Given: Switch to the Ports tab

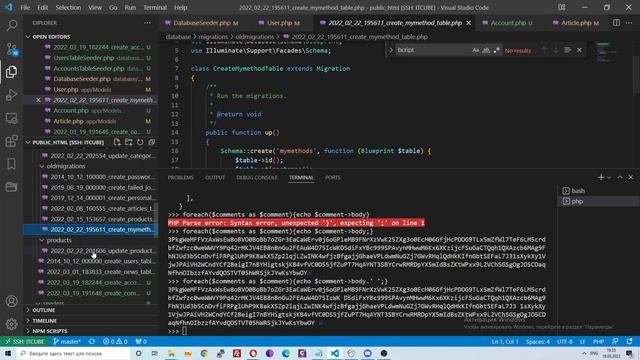Looking at the screenshot, I should coord(333,178).
